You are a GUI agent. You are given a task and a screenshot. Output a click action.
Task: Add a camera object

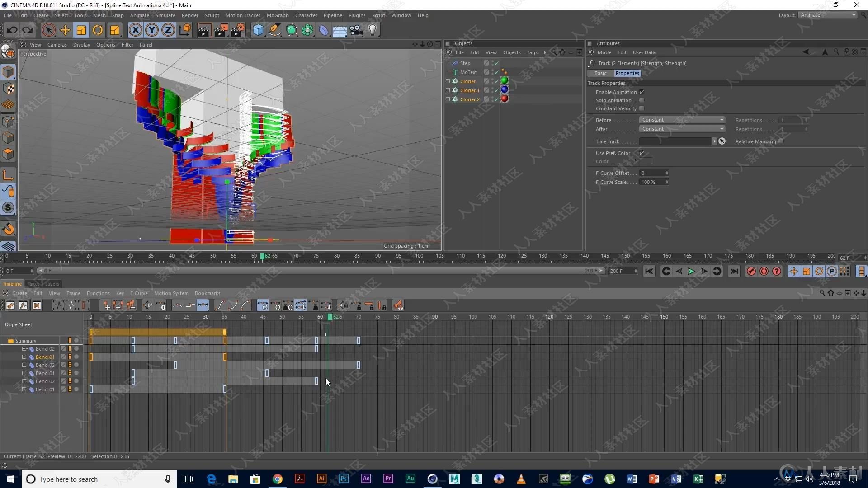click(x=356, y=30)
